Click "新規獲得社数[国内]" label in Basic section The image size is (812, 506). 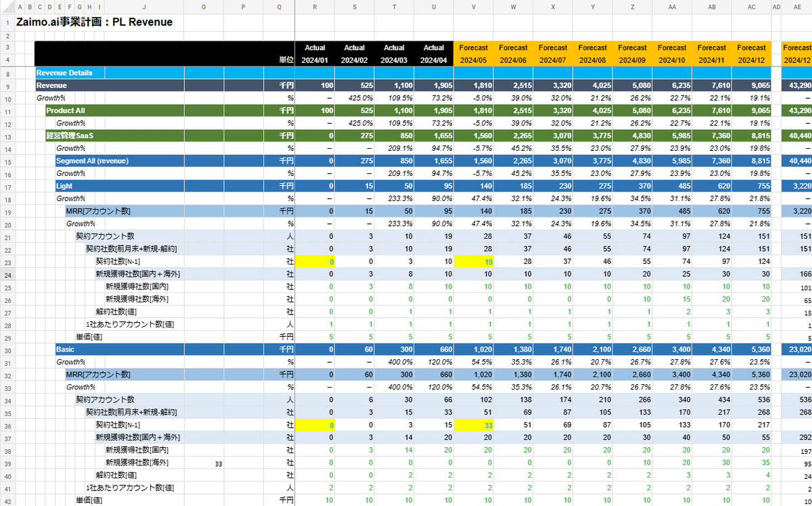click(137, 450)
